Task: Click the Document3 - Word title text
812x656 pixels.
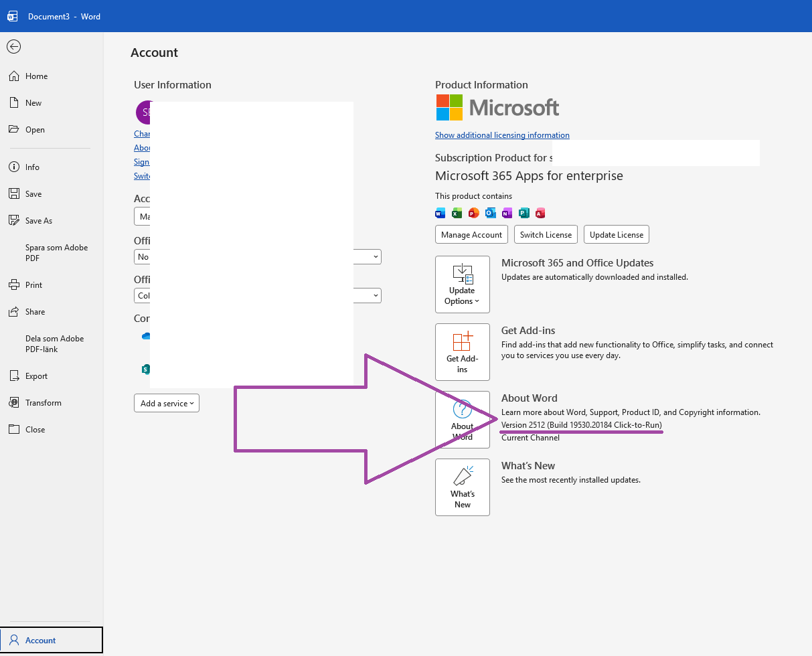Action: (64, 17)
